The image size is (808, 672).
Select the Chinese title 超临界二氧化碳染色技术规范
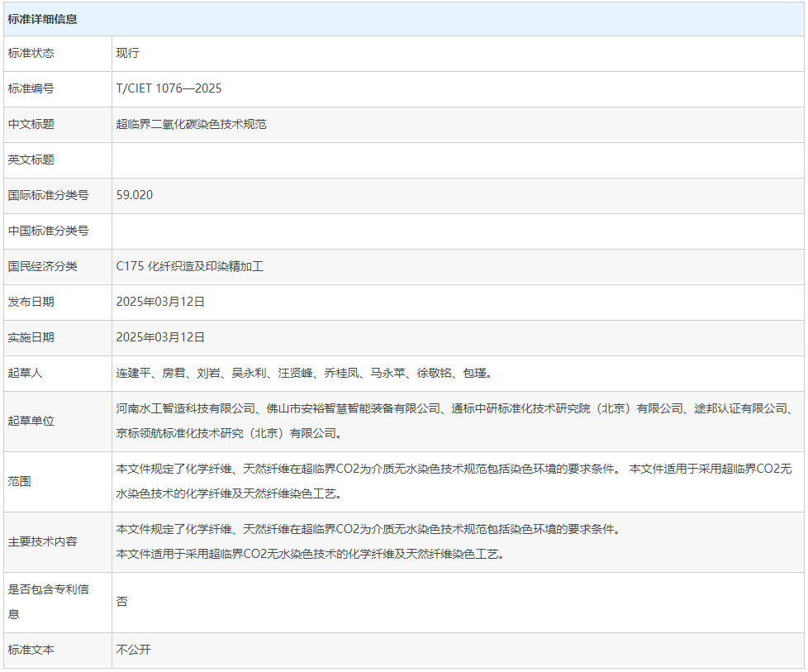pos(191,124)
